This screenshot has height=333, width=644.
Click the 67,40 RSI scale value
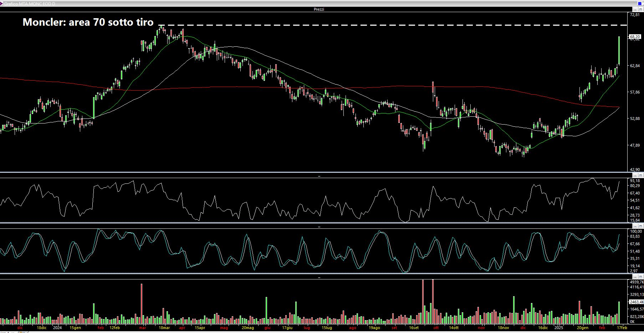[x=635, y=193]
